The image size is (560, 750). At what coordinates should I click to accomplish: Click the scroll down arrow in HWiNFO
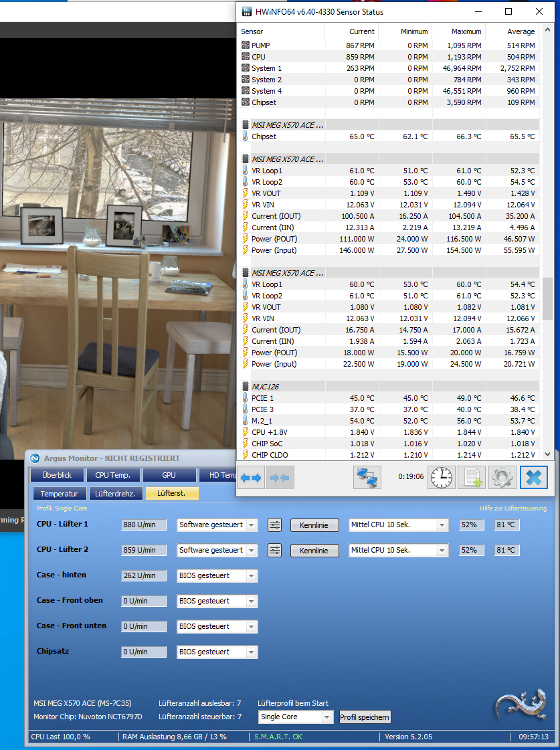tap(547, 454)
